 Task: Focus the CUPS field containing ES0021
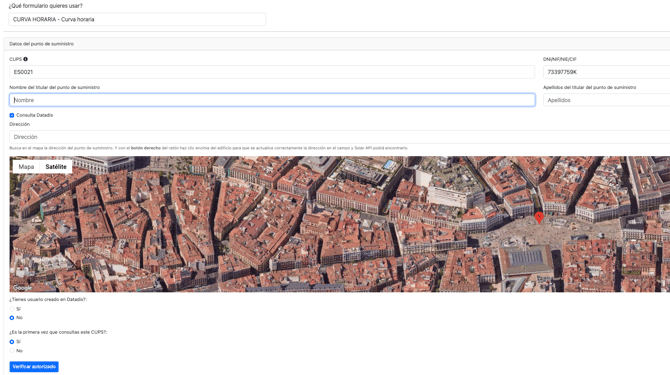(x=272, y=72)
